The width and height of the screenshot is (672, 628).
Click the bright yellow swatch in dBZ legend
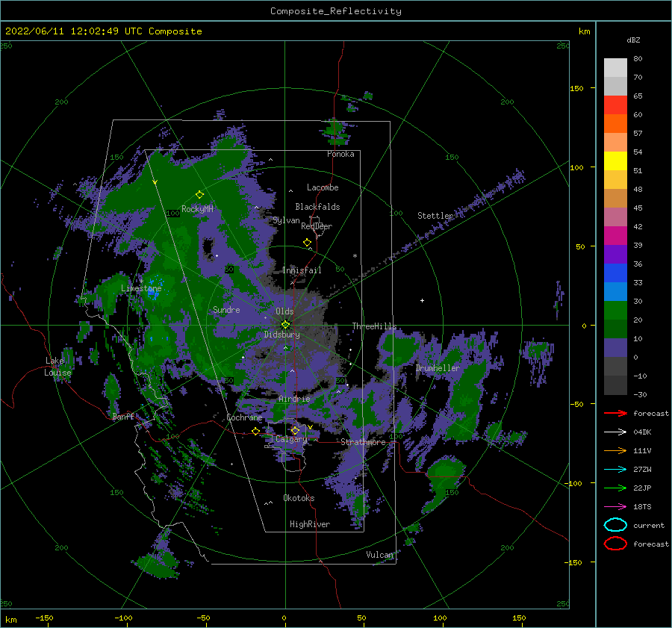pyautogui.click(x=615, y=161)
